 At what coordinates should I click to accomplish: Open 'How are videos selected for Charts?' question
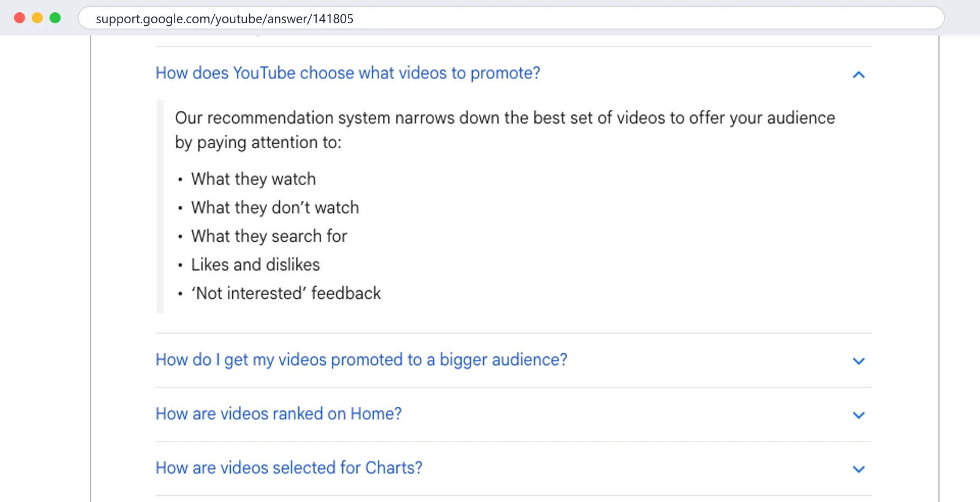(289, 468)
